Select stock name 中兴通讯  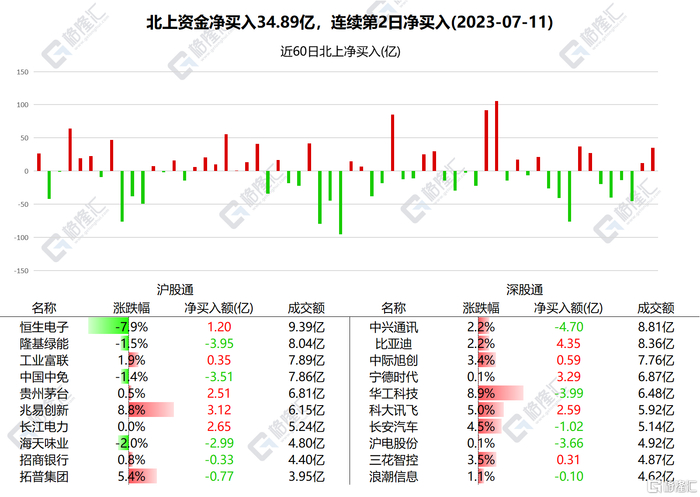click(x=393, y=327)
